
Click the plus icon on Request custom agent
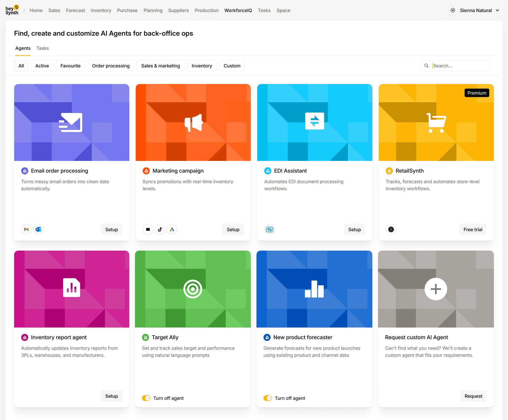pos(436,289)
